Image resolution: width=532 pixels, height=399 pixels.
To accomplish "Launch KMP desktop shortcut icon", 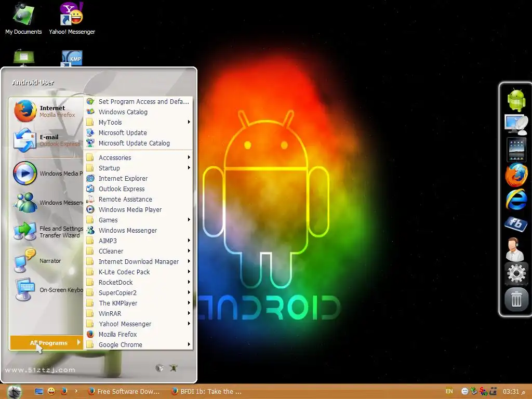I will 72,58.
